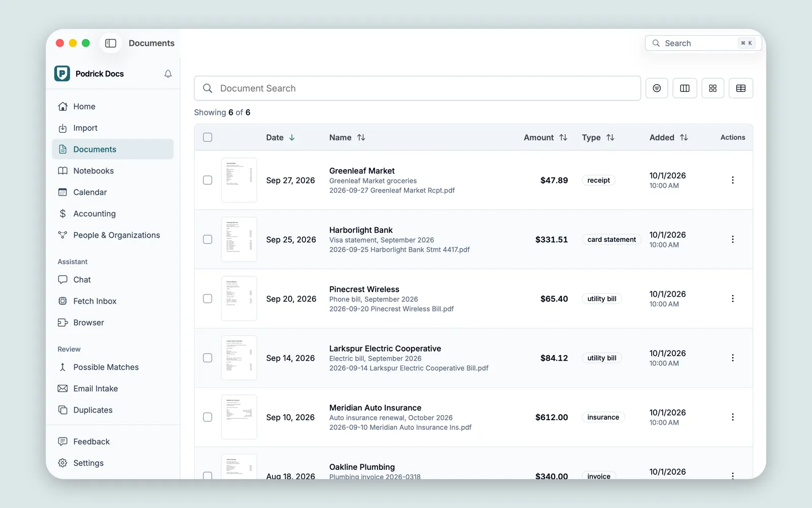Open actions menu for Larkspur Electric Cooperative
The height and width of the screenshot is (508, 812).
733,358
